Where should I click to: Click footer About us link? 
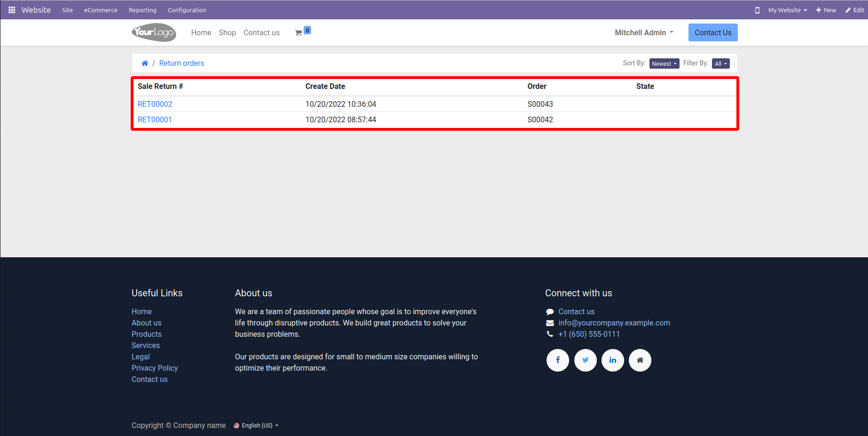(x=146, y=323)
